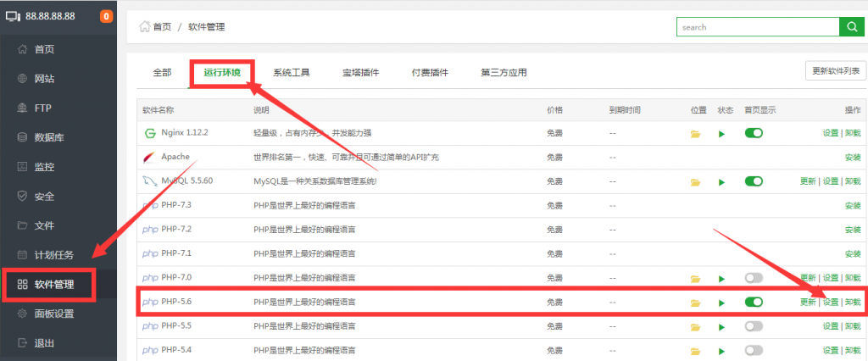Click the MySQL 5.5.60 green status play icon
The image size is (868, 361).
pyautogui.click(x=722, y=181)
